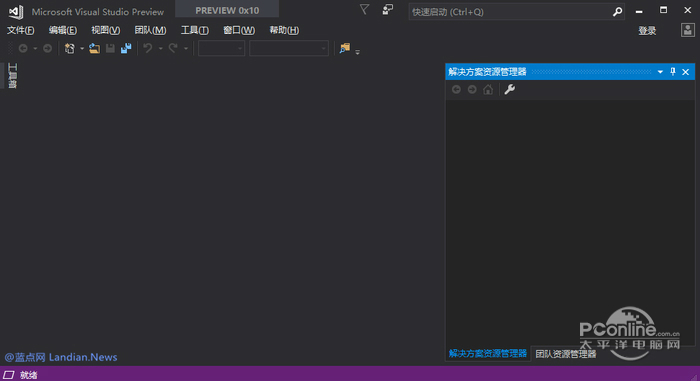Click the Save All icon
This screenshot has height=381, width=700.
[x=126, y=48]
